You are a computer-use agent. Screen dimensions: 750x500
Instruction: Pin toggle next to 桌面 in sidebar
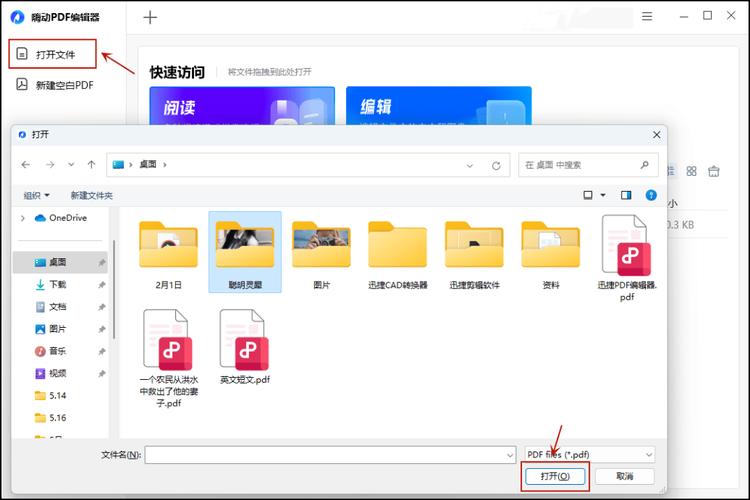(x=101, y=263)
